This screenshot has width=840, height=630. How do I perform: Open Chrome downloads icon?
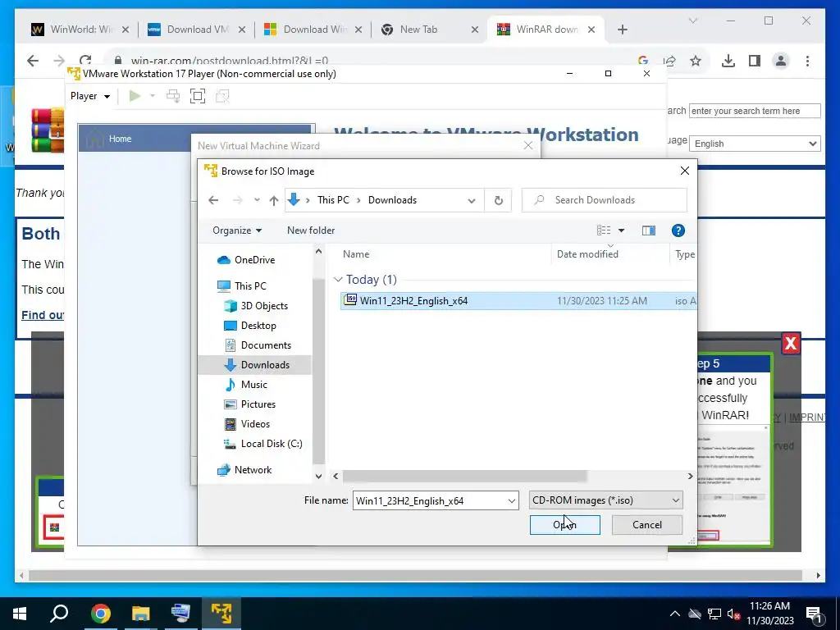point(728,61)
